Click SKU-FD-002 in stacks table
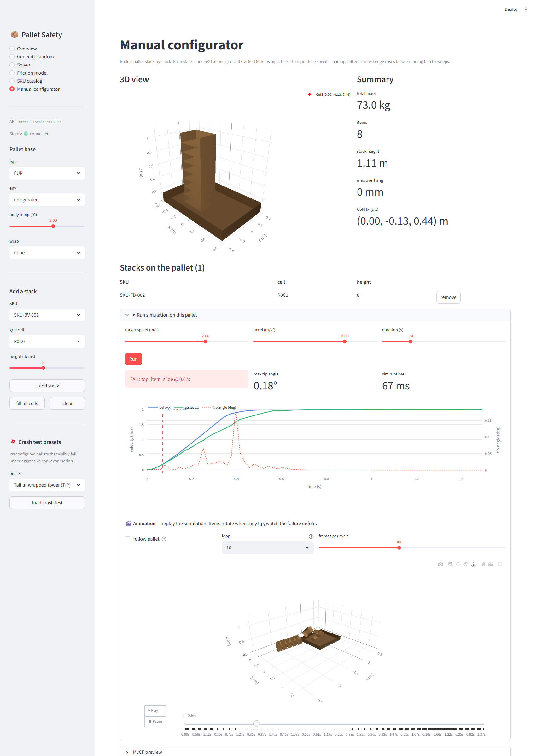The width and height of the screenshot is (536, 756). pos(132,295)
